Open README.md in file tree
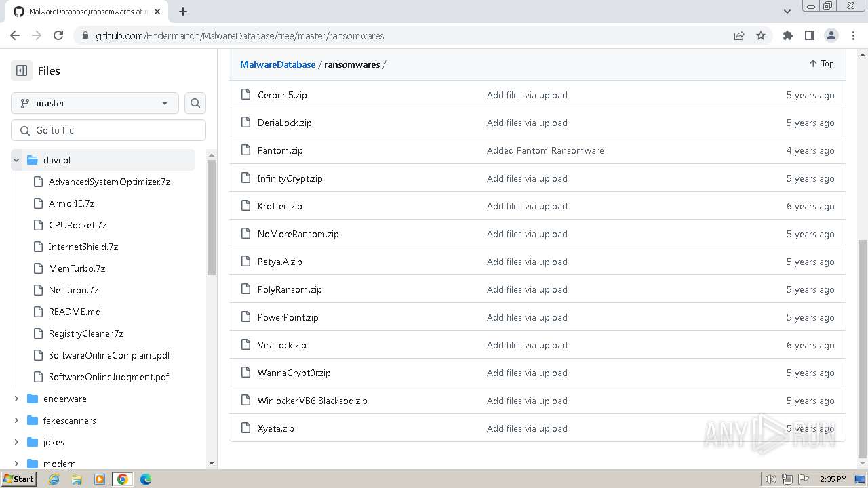 point(75,312)
